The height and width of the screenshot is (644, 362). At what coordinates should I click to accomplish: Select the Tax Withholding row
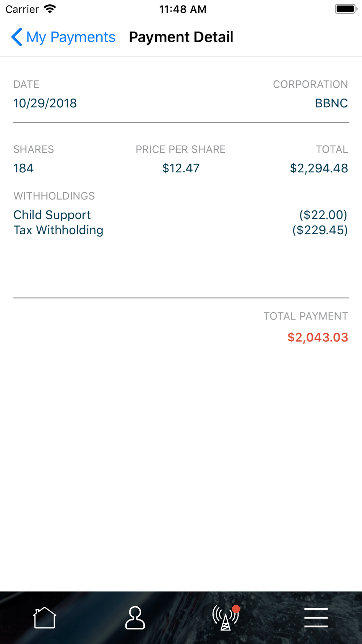(x=181, y=230)
